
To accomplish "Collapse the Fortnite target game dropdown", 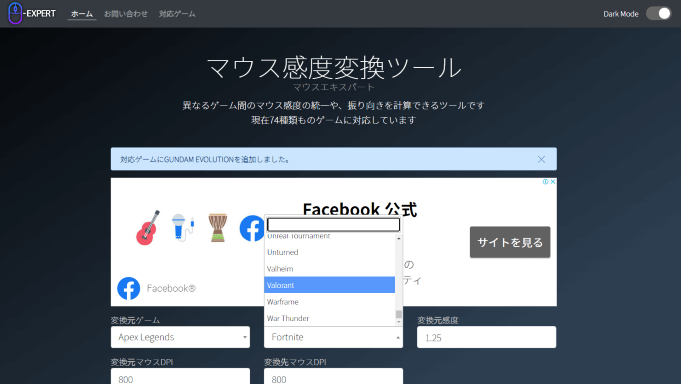I will pos(333,337).
